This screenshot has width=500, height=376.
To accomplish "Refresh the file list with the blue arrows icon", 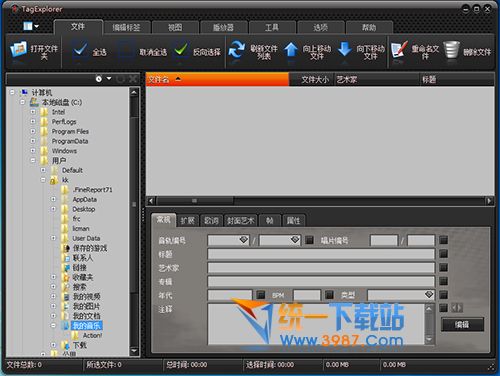I will click(x=236, y=50).
